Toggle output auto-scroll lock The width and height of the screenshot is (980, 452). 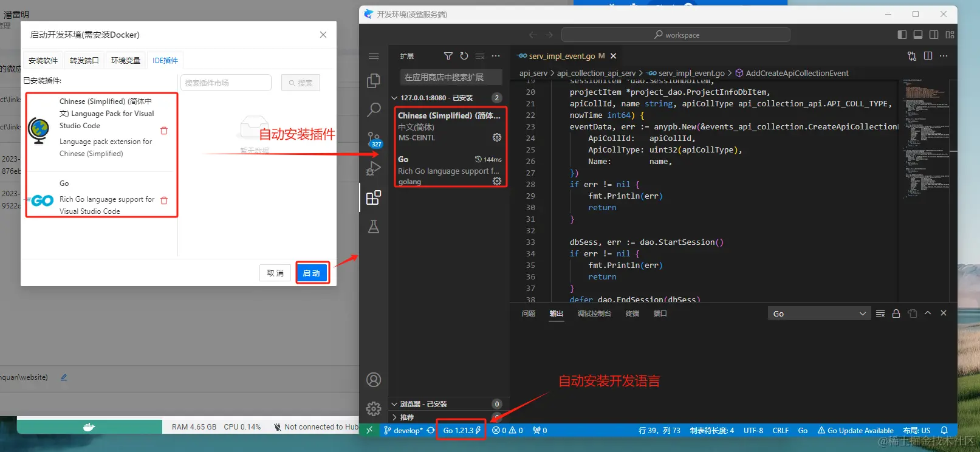click(896, 313)
